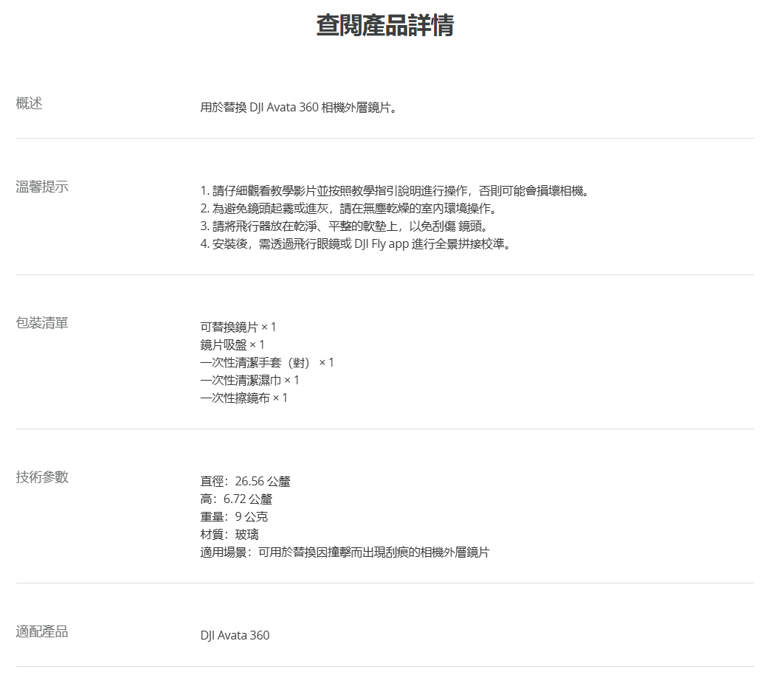Click the 材質：玻璃 specification line
The height and width of the screenshot is (700, 780).
point(229,535)
